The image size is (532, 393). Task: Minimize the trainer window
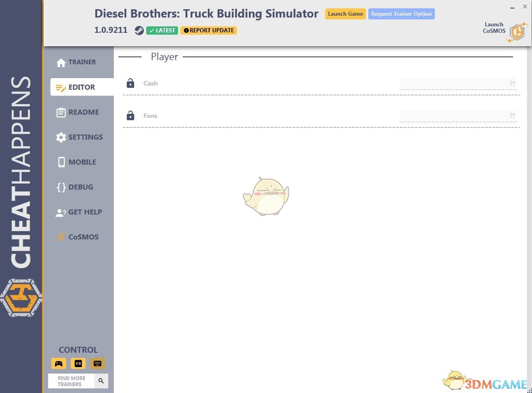(512, 7)
